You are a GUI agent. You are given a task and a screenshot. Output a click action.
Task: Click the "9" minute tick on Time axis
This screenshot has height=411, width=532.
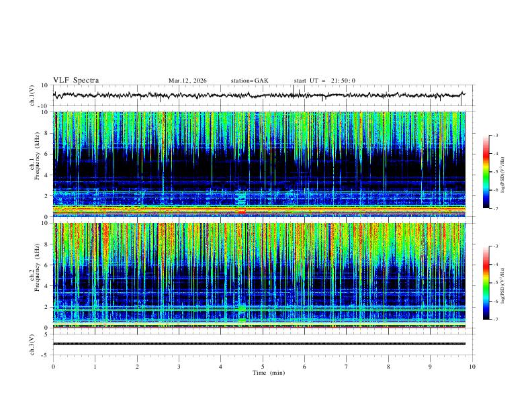point(430,367)
